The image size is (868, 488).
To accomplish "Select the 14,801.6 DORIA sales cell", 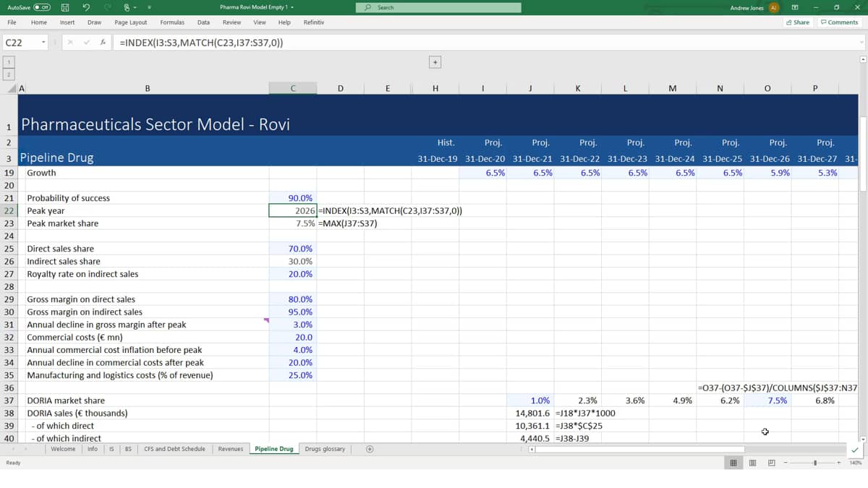I will pos(530,413).
